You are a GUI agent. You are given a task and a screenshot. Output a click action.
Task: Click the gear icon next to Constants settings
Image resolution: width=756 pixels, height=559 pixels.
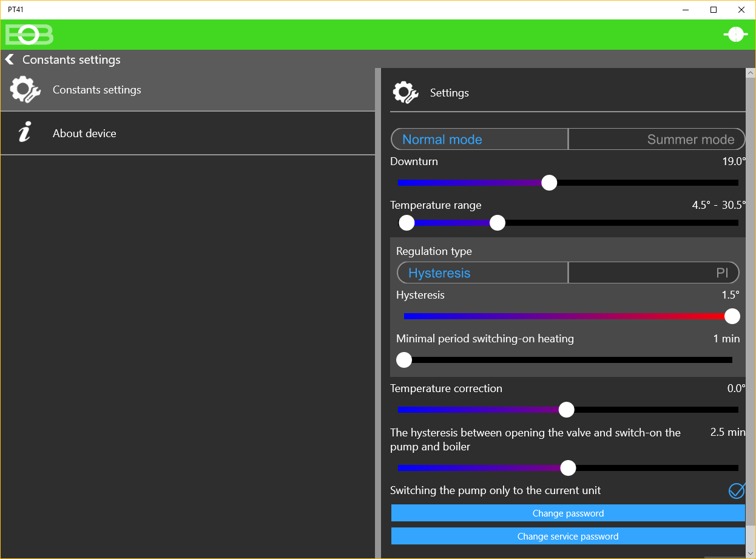coord(25,90)
